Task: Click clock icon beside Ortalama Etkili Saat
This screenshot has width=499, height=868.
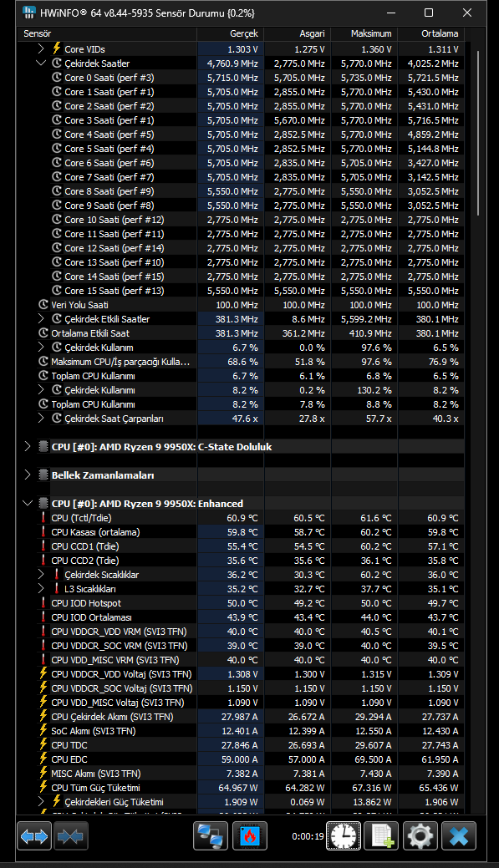Action: tap(43, 332)
